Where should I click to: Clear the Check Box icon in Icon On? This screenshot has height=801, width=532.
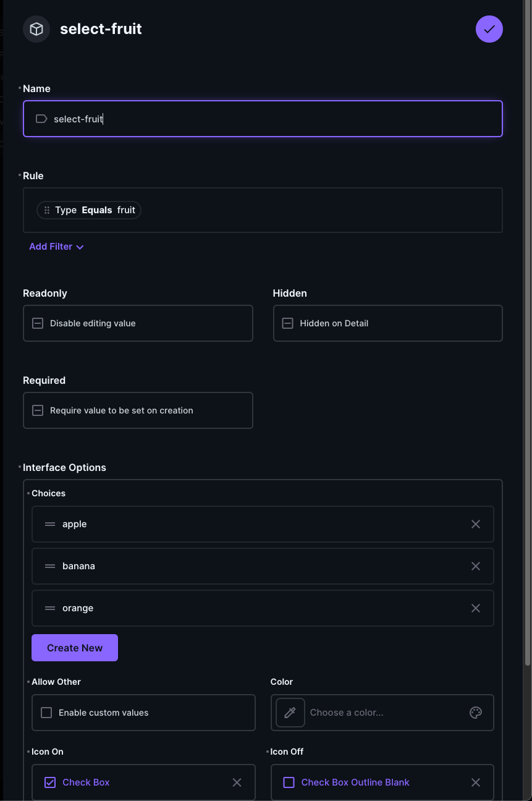237,782
